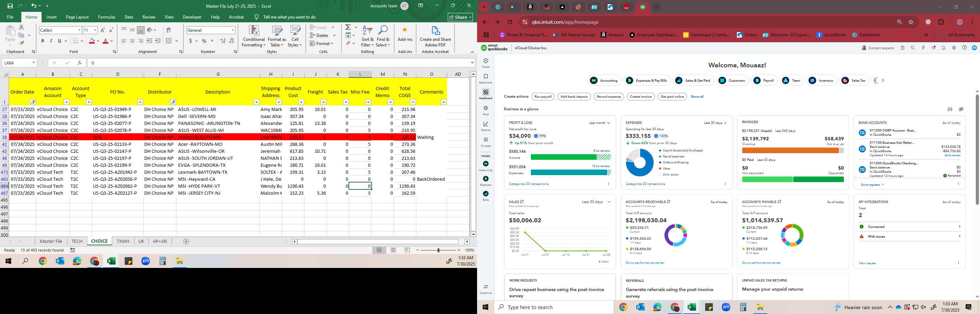Click the AutoSum sigma icon
This screenshot has width=980, height=314.
tap(348, 27)
